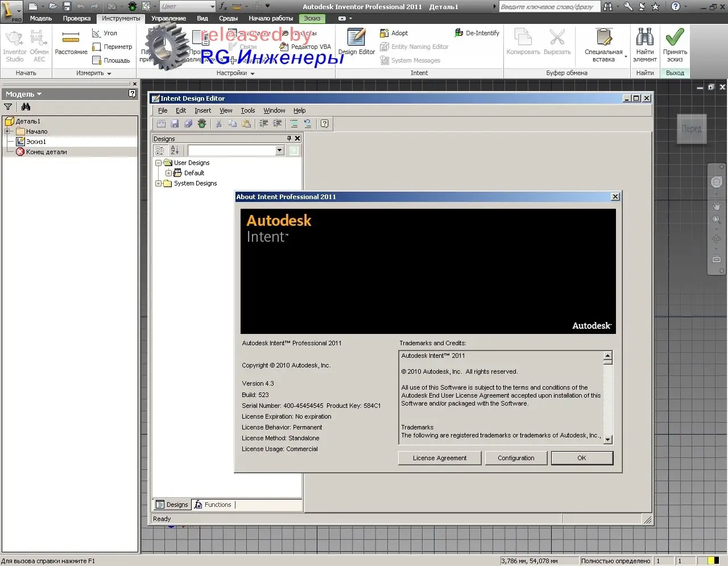This screenshot has height=566, width=728.
Task: Expand the Начало folder in model browser
Action: pos(8,131)
